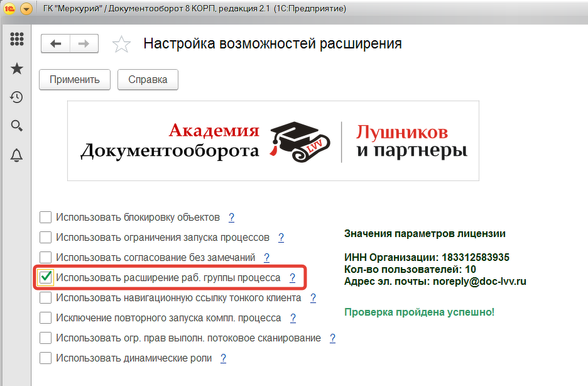Uncheck Использовать расширение раб. группы процесса
Screen dimensions: 588x386
pyautogui.click(x=46, y=278)
